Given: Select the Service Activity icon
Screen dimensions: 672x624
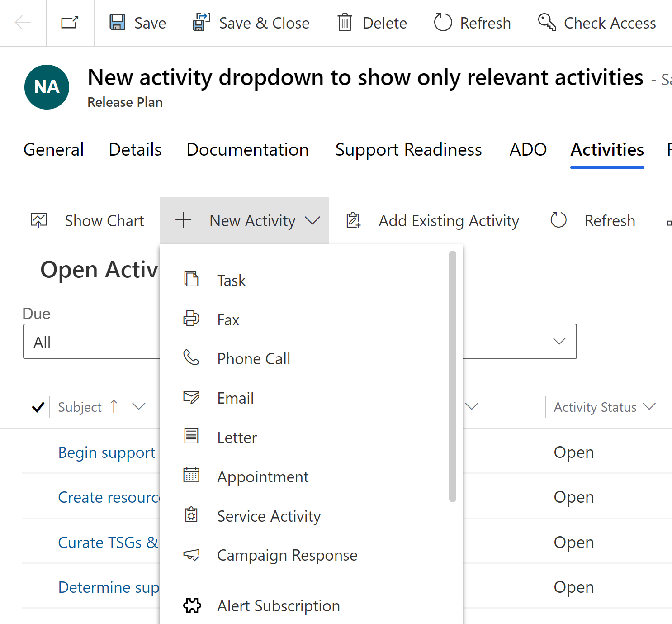Looking at the screenshot, I should (192, 515).
